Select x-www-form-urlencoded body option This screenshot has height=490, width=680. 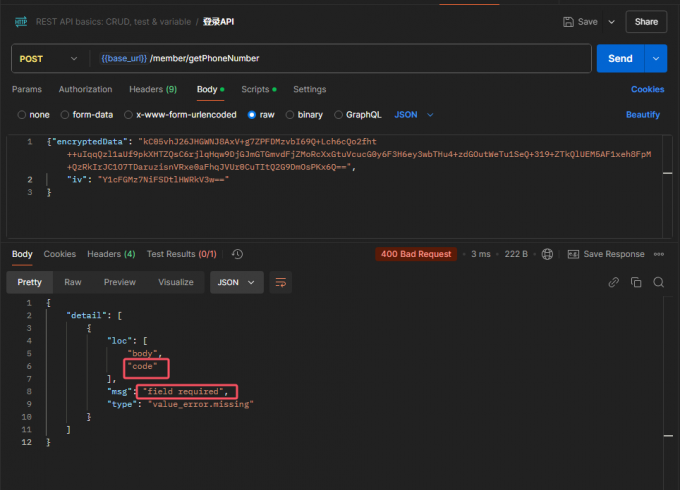(128, 115)
